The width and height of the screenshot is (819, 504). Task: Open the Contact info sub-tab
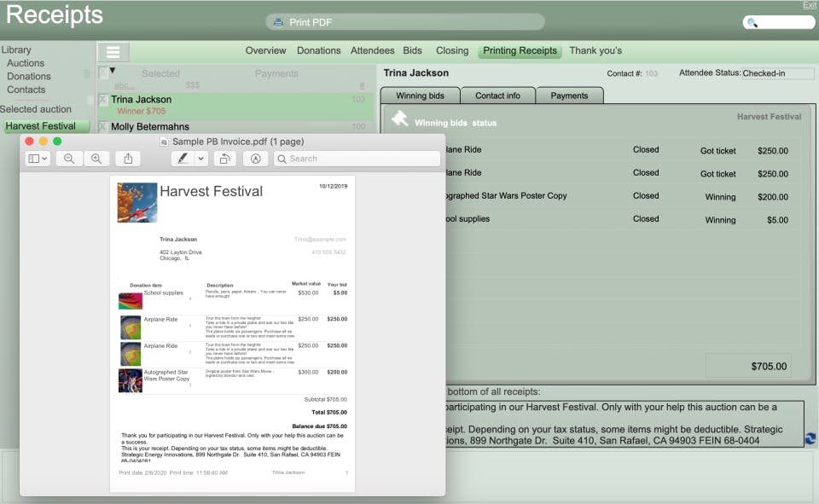(497, 96)
